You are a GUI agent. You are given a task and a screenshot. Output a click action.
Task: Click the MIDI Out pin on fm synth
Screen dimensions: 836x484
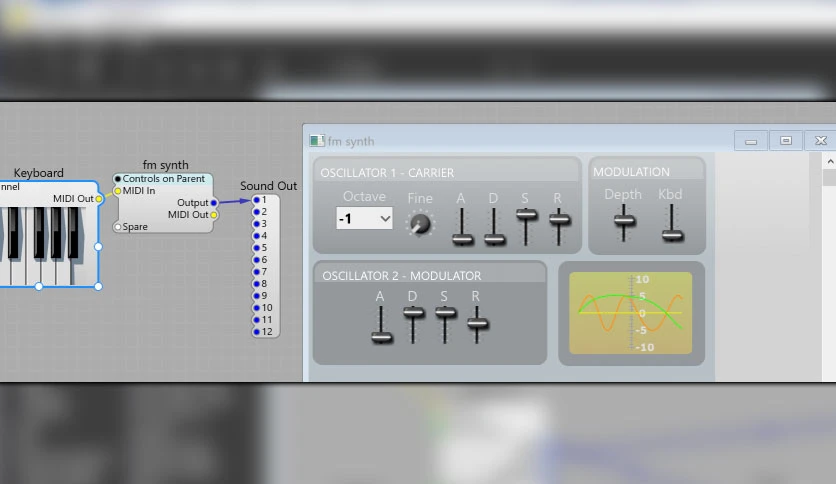tap(214, 215)
